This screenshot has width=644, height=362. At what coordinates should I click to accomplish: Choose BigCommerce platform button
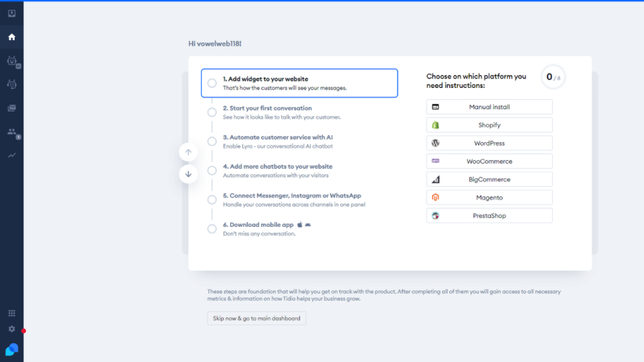[x=489, y=179]
